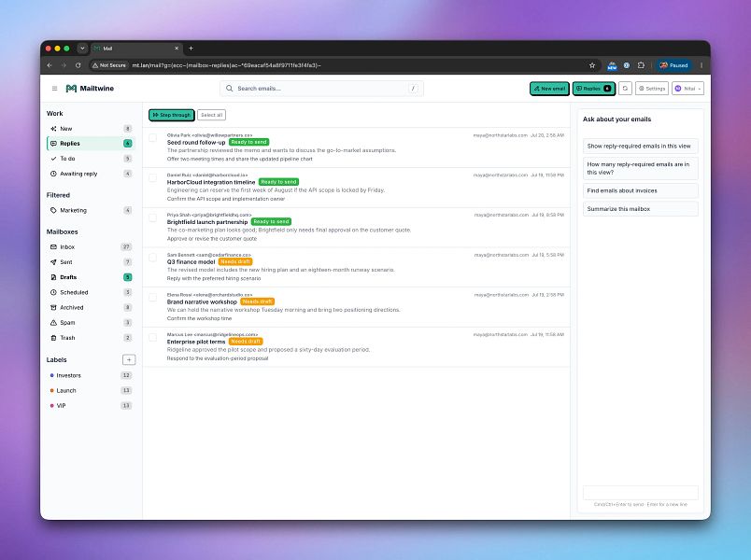Click the Paused profile button

(673, 65)
